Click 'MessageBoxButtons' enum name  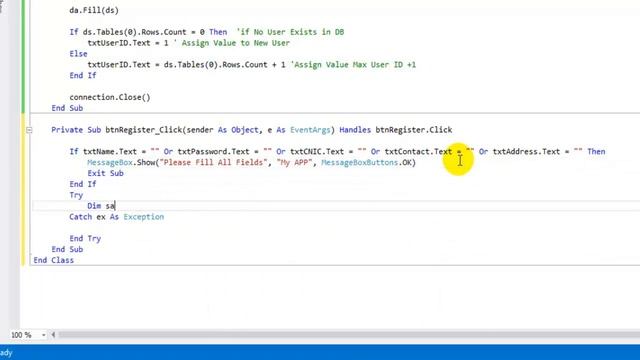pyautogui.click(x=360, y=162)
